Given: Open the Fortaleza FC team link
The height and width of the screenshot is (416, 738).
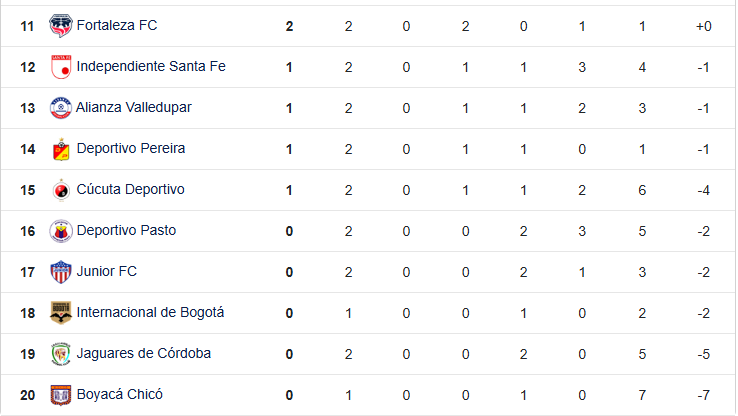Looking at the screenshot, I should (x=117, y=25).
